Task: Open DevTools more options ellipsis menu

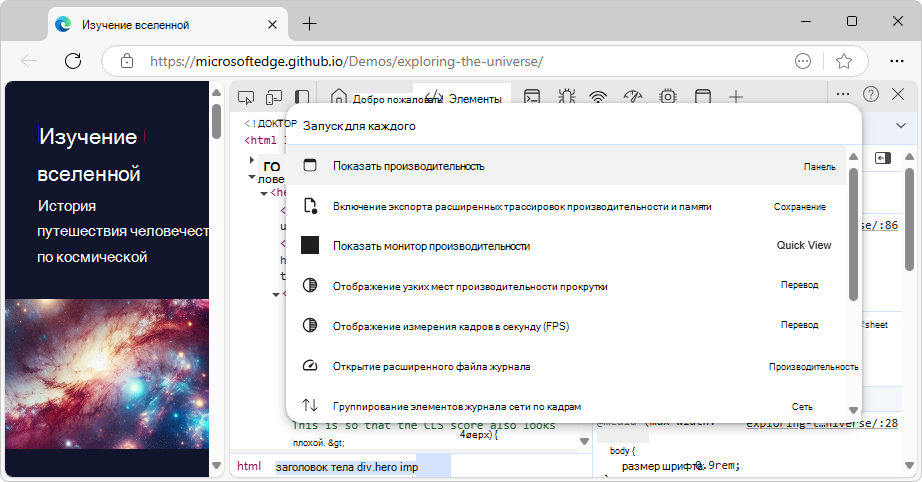Action: pyautogui.click(x=842, y=94)
